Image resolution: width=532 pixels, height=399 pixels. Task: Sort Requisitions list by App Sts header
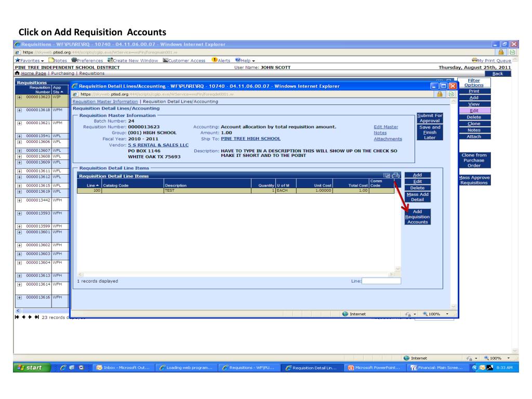click(60, 89)
